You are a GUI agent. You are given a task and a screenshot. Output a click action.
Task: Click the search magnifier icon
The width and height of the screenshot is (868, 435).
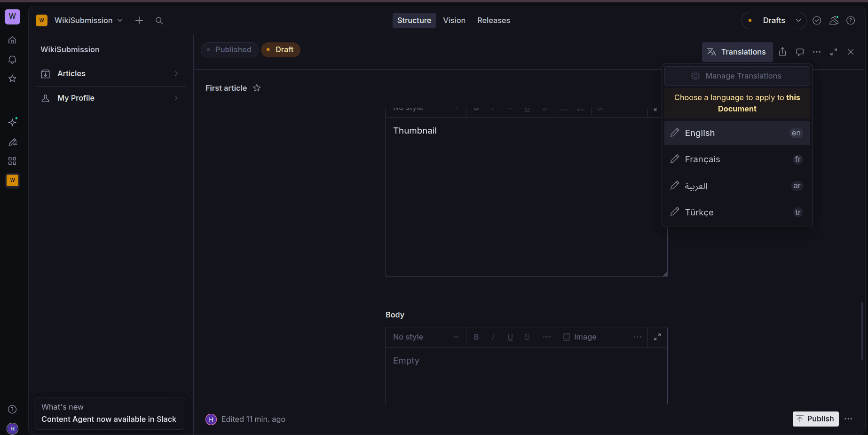159,21
